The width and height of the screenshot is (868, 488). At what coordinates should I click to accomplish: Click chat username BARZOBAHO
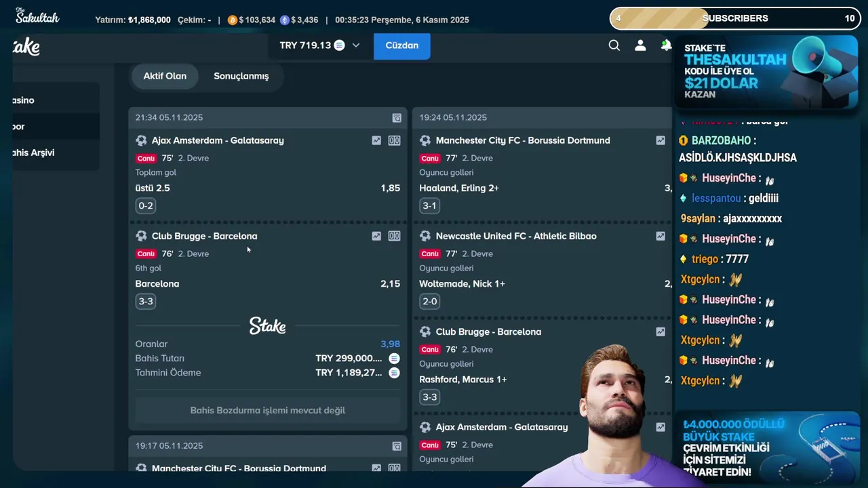[721, 140]
